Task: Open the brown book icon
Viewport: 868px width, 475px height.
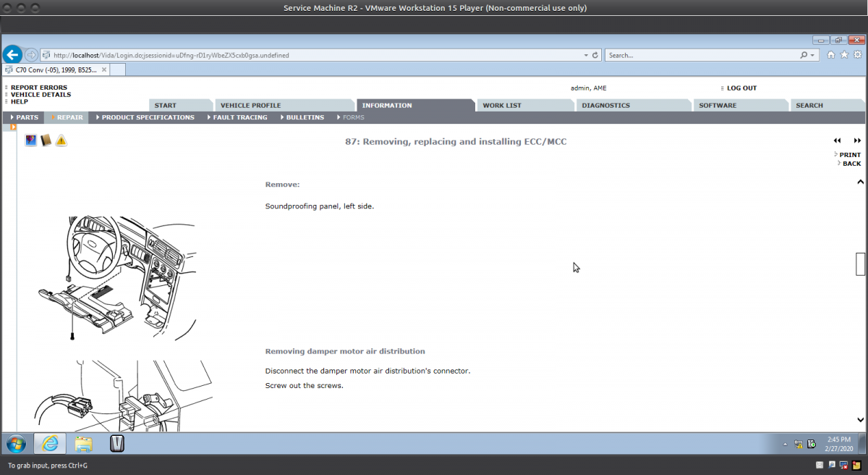Action: point(46,140)
